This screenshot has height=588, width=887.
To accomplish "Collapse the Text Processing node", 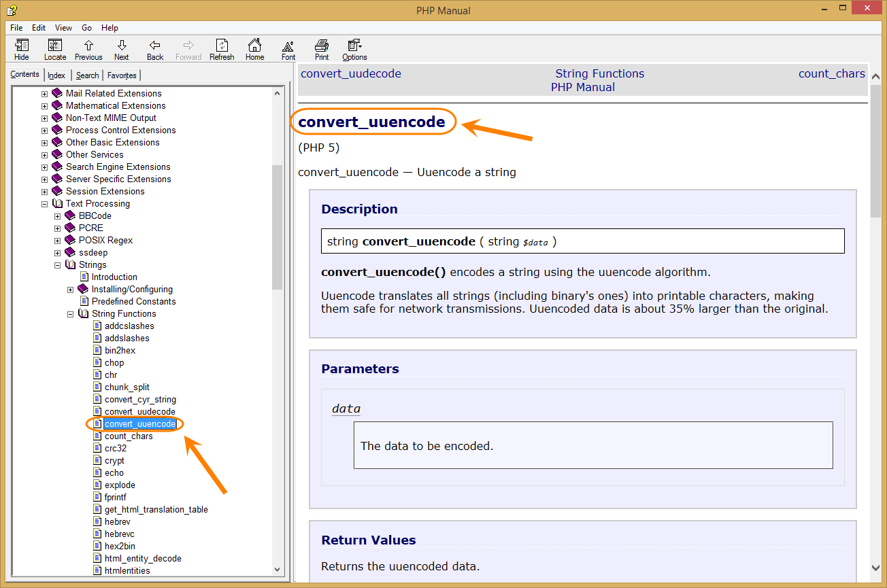I will click(x=45, y=204).
